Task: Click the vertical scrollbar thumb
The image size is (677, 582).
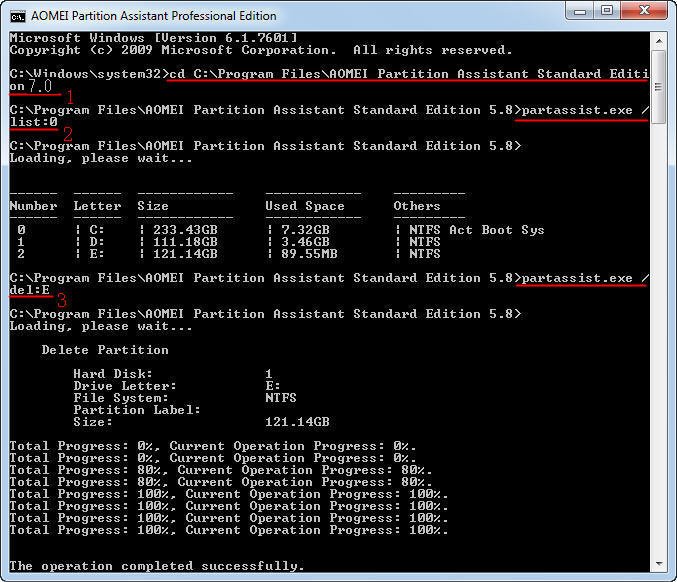Action: [659, 87]
